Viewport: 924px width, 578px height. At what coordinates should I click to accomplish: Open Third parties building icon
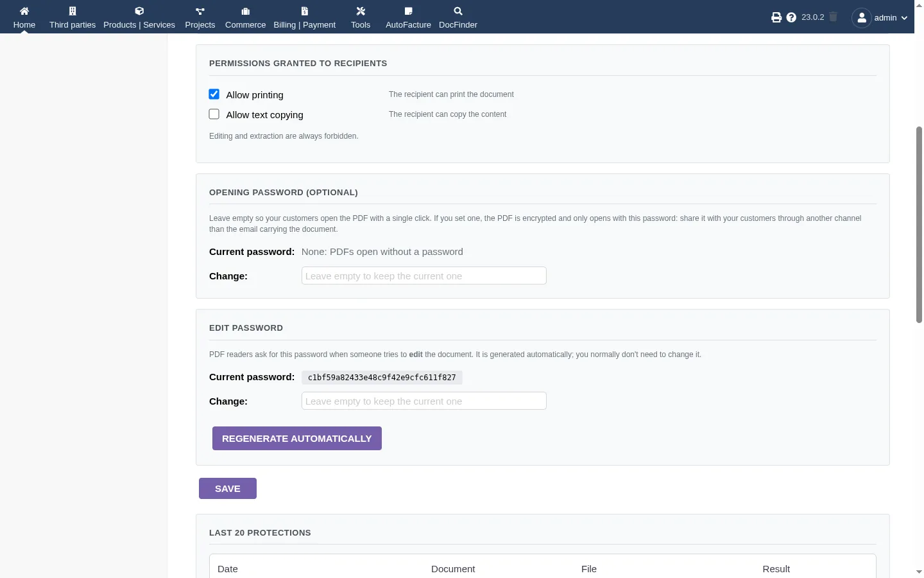pyautogui.click(x=73, y=11)
